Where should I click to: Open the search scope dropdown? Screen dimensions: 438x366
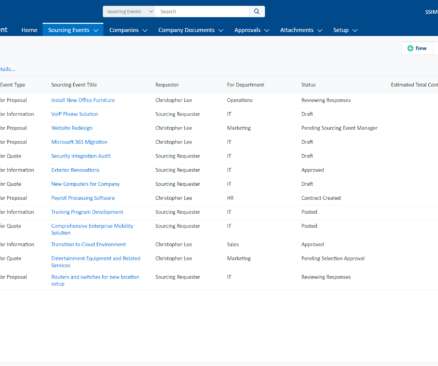click(129, 11)
